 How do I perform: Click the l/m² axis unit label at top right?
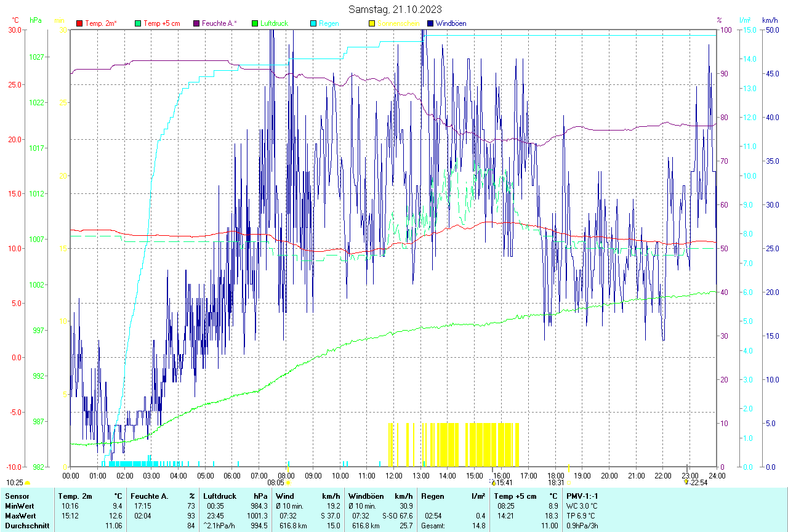coord(745,20)
